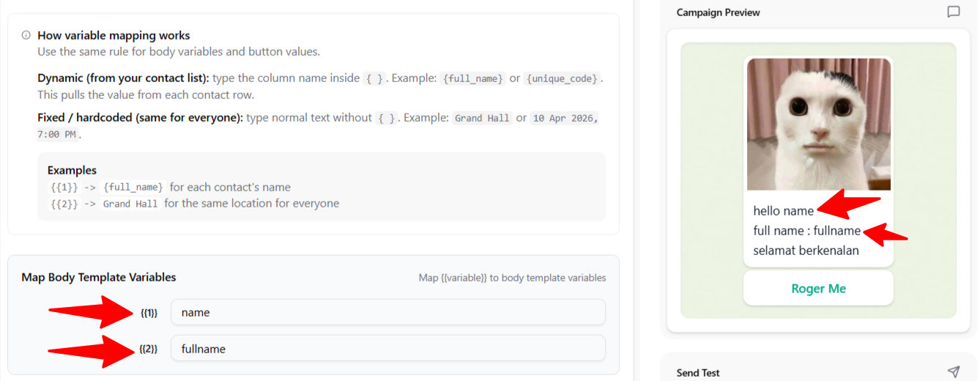The width and height of the screenshot is (980, 381).
Task: Click the Send Test paper plane icon
Action: 953,372
